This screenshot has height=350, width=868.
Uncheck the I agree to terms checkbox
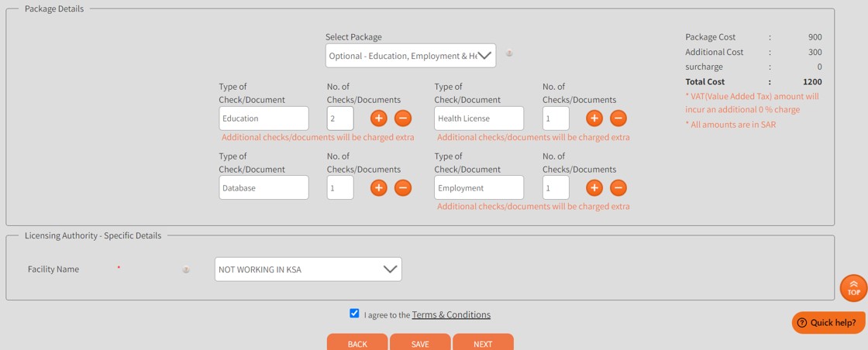click(354, 314)
